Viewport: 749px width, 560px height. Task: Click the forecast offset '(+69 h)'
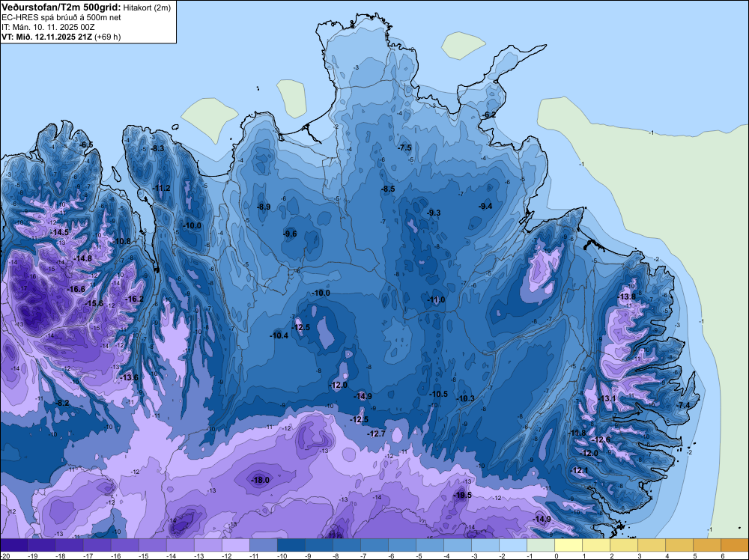107,37
